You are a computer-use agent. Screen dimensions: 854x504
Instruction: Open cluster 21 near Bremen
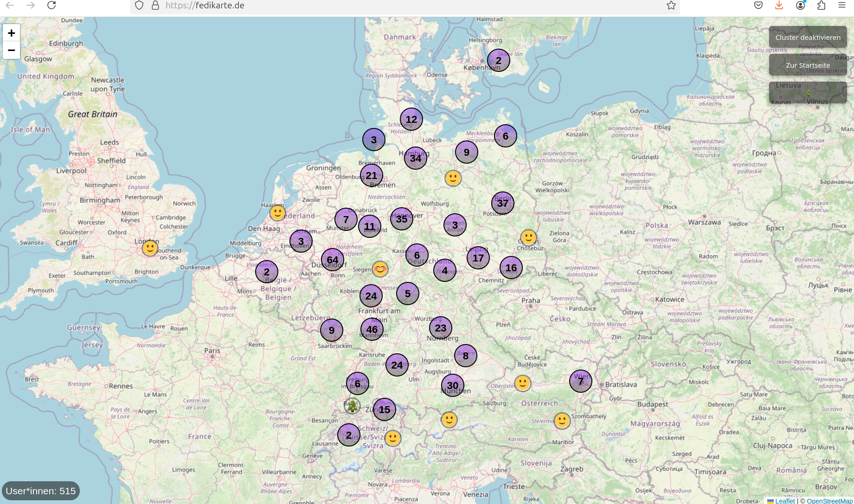tap(372, 175)
